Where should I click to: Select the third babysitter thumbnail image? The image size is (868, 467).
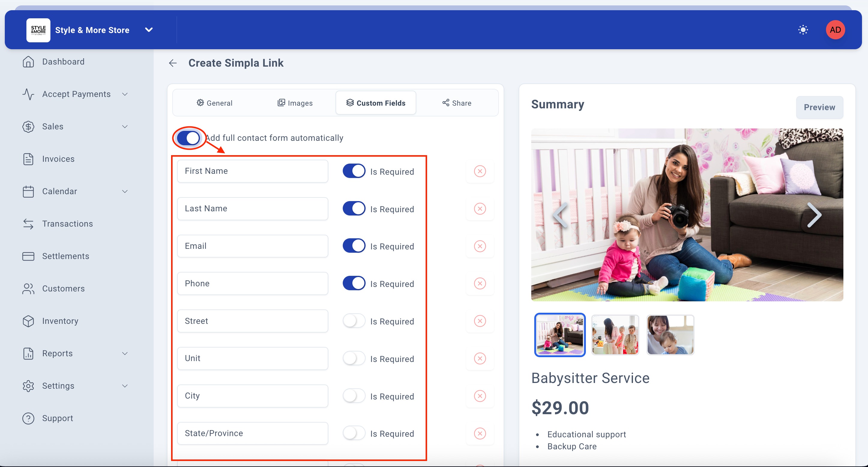[670, 335]
